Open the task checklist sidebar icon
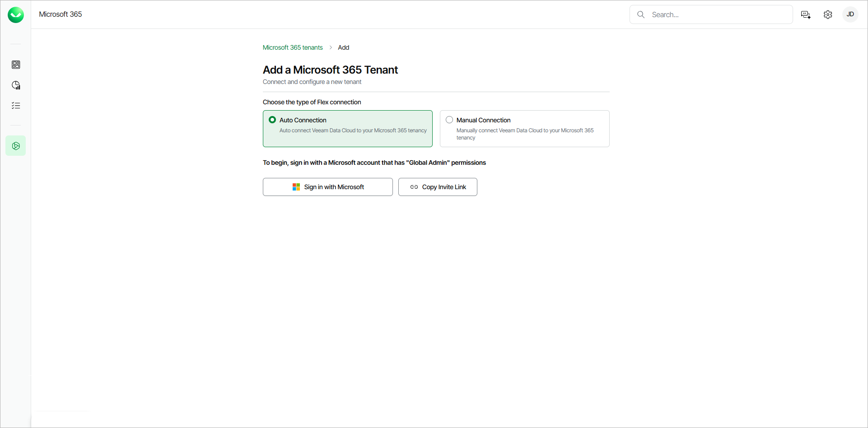The width and height of the screenshot is (868, 428). point(16,106)
